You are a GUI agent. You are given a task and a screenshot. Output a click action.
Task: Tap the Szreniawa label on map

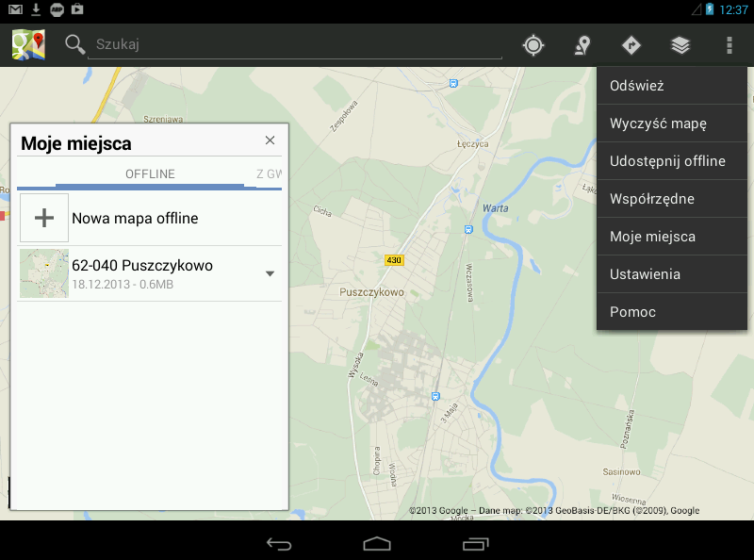pyautogui.click(x=163, y=120)
